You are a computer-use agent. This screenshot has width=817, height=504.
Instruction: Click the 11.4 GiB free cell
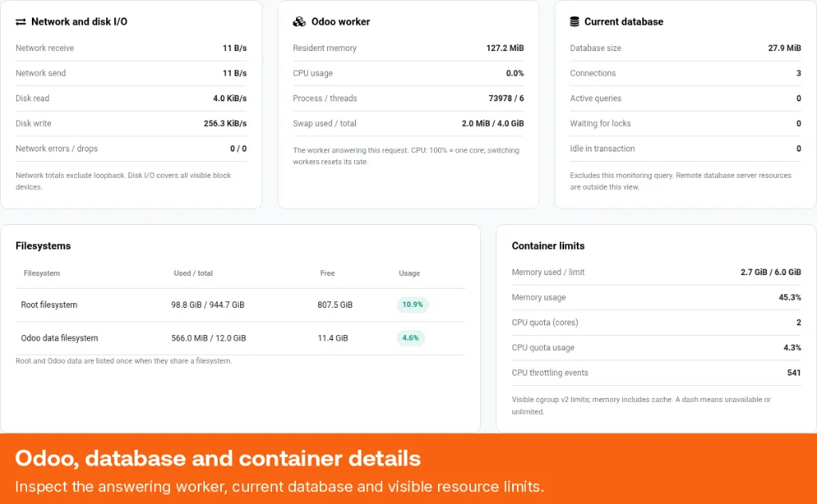click(333, 338)
